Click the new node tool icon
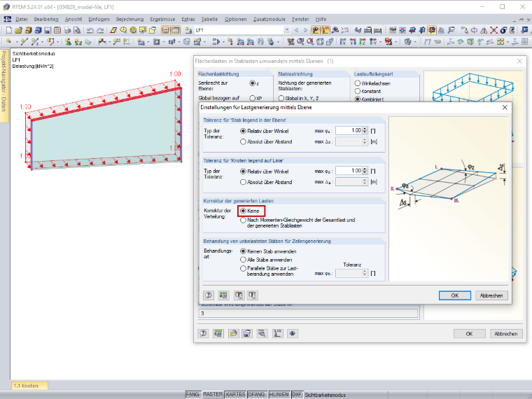The width and height of the screenshot is (532, 399). 9,42
